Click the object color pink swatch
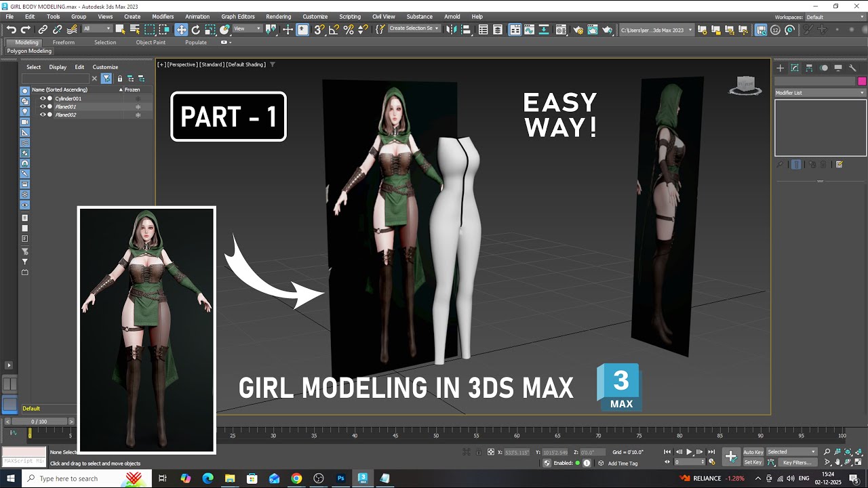 pyautogui.click(x=862, y=81)
